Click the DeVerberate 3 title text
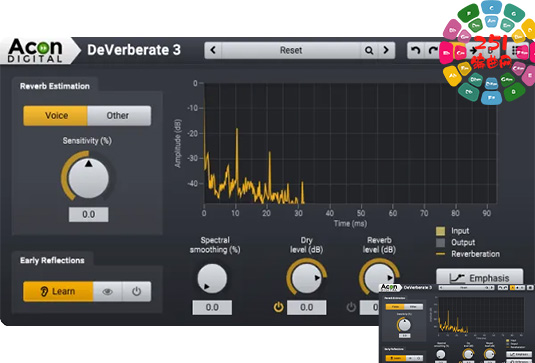 click(134, 50)
